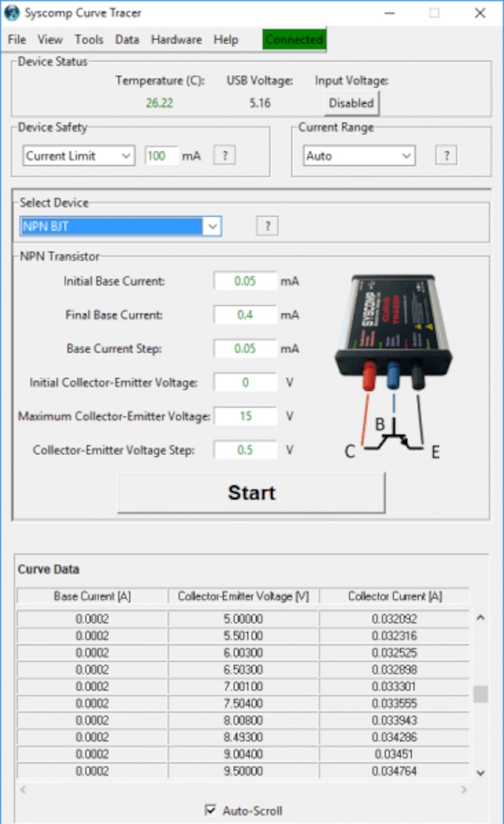Click the Initial Collector-Emitter Voltage field
The height and width of the screenshot is (824, 504).
pyautogui.click(x=245, y=383)
